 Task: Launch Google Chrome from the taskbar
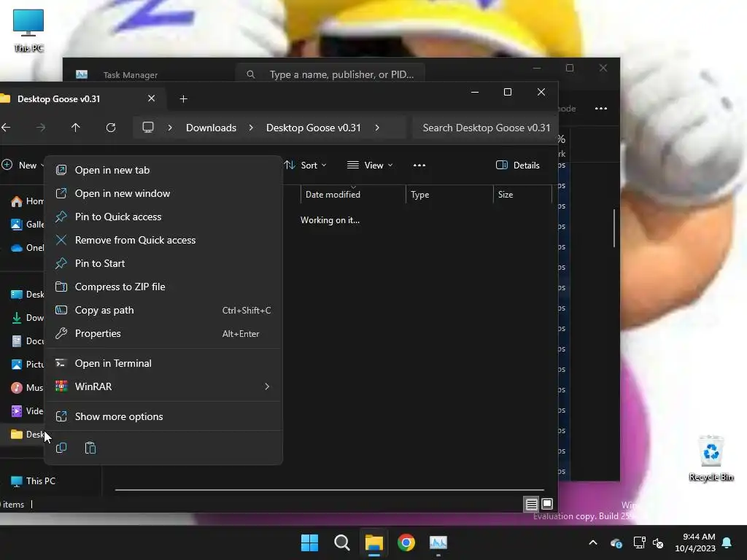tap(406, 542)
